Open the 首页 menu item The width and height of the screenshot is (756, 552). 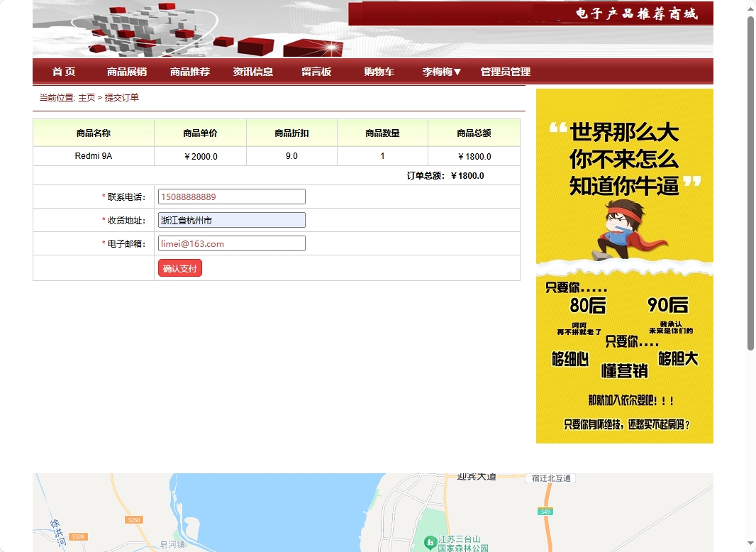[x=62, y=71]
